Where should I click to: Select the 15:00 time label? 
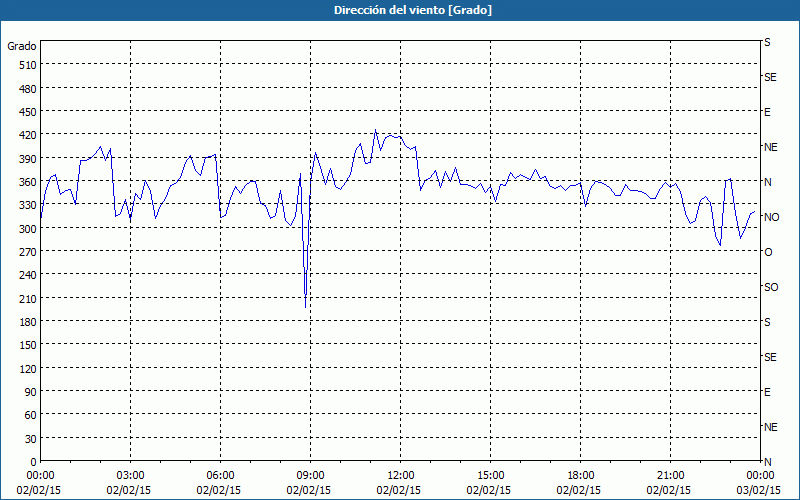point(491,476)
